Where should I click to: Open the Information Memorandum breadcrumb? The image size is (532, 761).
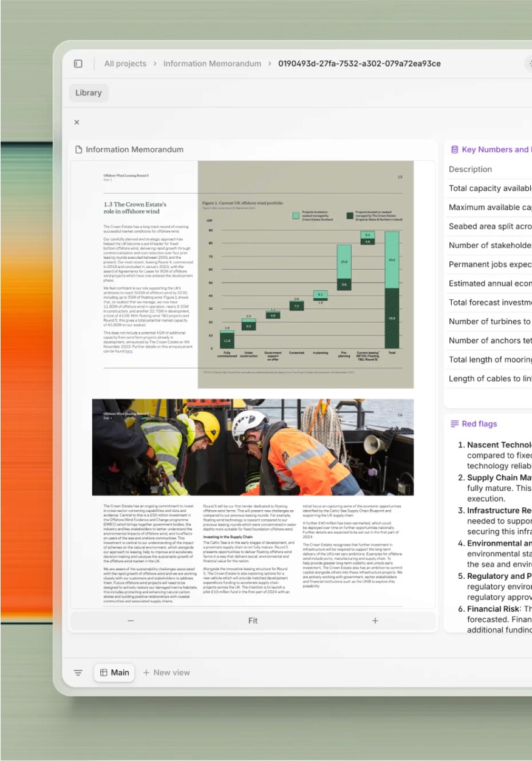[212, 64]
